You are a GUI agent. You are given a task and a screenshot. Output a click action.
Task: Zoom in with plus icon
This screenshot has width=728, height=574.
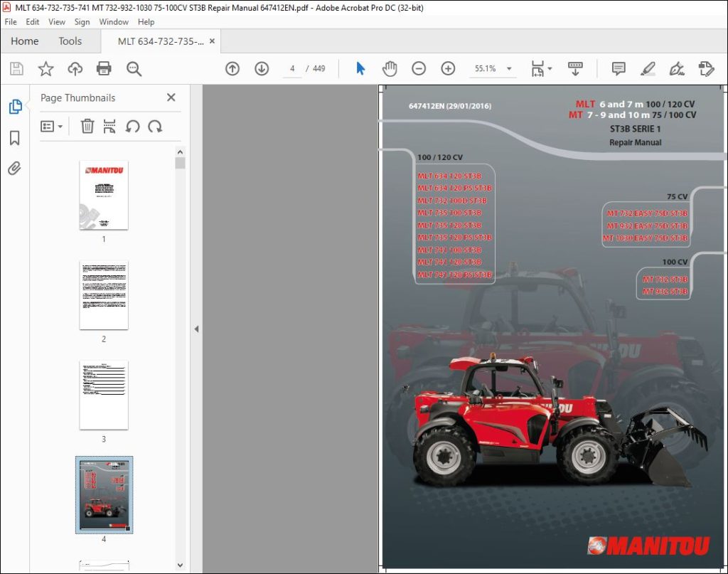(448, 69)
